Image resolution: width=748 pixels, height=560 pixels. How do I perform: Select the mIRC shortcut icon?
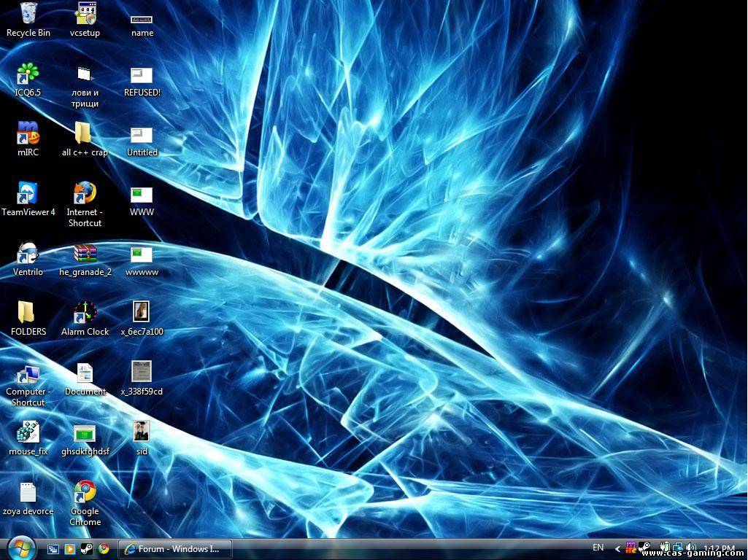(28, 133)
